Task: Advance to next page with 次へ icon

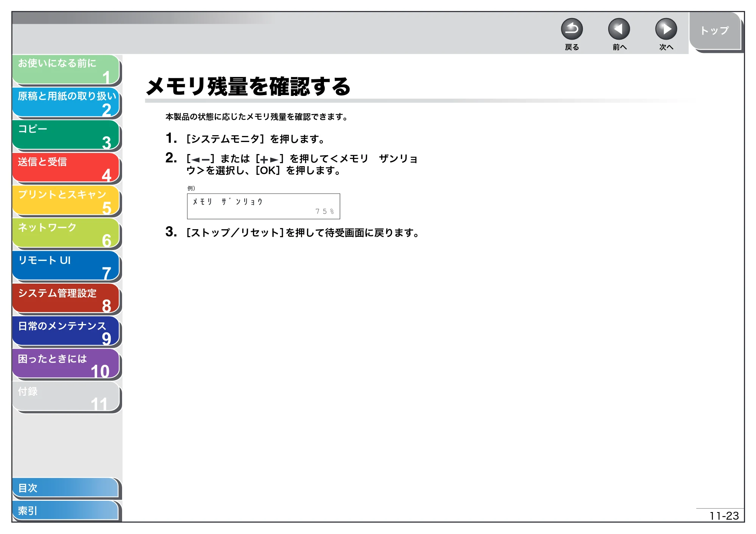Action: pyautogui.click(x=666, y=29)
